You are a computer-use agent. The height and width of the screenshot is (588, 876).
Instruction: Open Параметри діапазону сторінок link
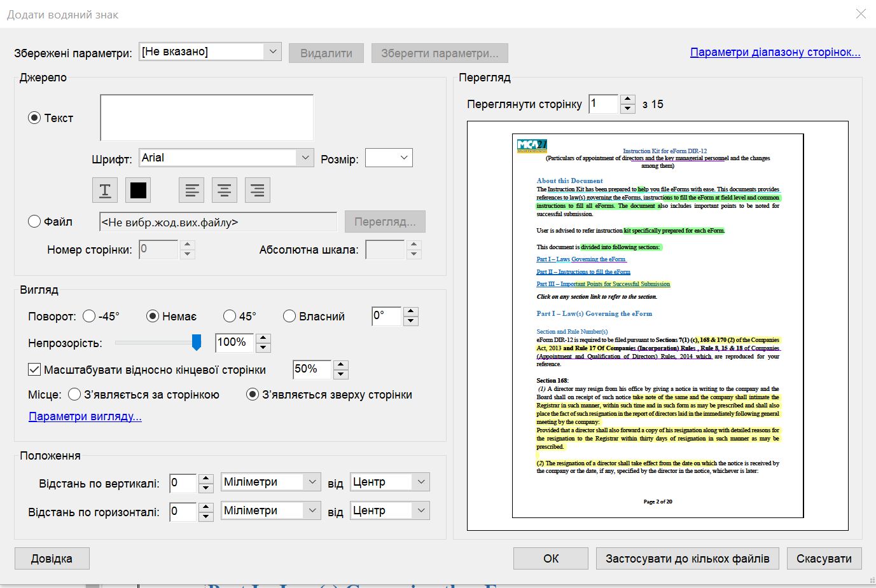point(775,52)
